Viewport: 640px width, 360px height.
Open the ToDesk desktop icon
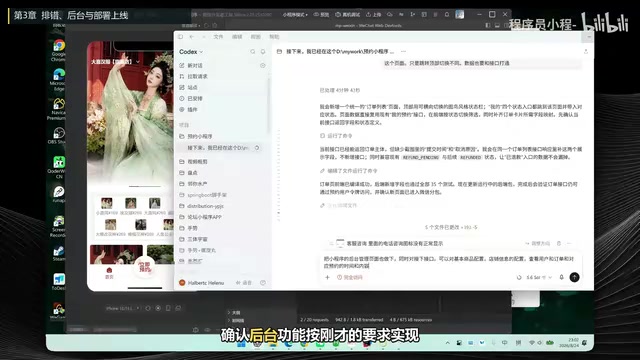click(x=58, y=282)
